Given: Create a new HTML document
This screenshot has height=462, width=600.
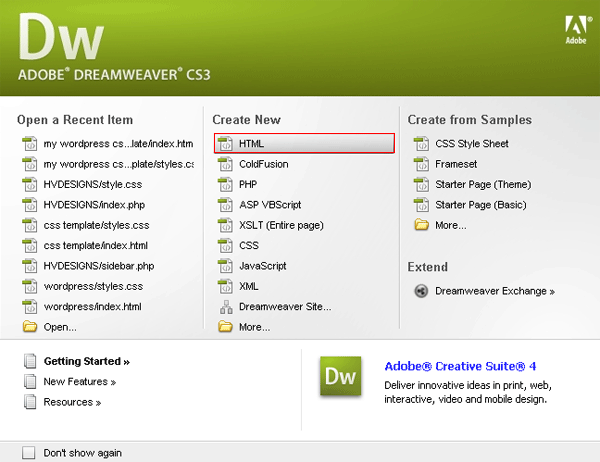Looking at the screenshot, I should tap(304, 144).
